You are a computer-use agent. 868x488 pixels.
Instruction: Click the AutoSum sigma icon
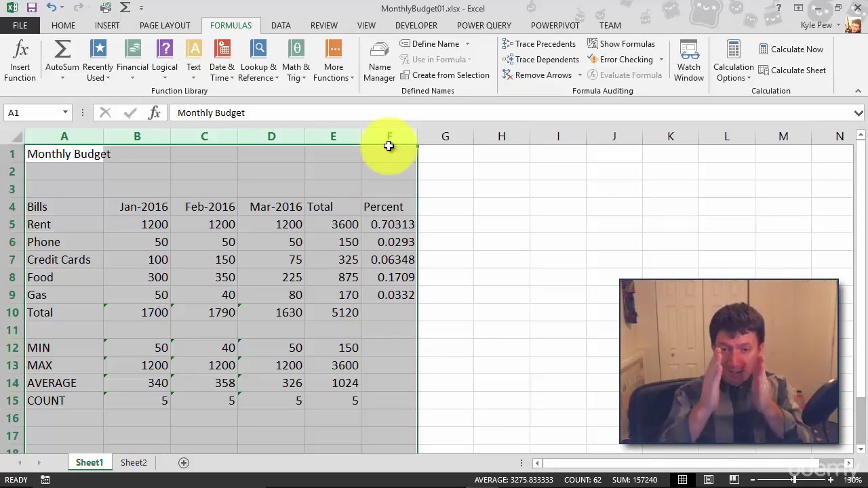coord(62,49)
